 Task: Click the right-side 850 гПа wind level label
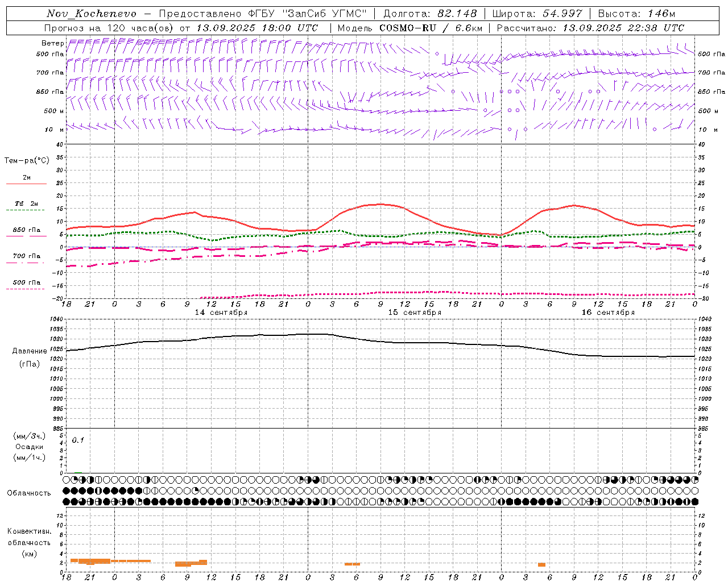pos(712,92)
